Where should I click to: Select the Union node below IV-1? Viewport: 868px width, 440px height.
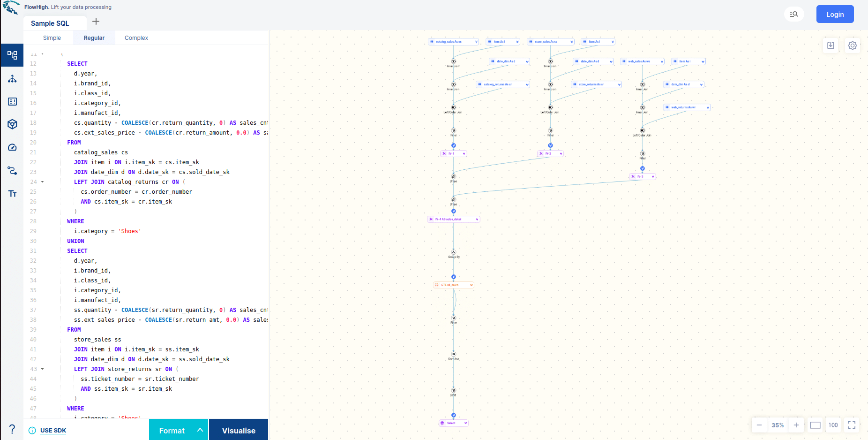click(x=453, y=178)
